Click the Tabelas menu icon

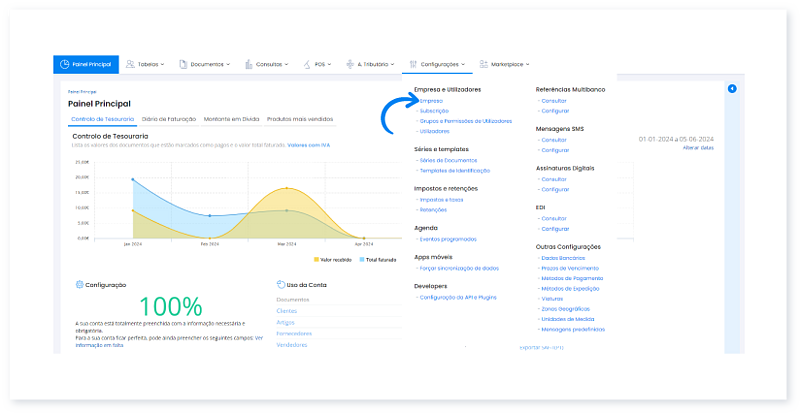131,64
